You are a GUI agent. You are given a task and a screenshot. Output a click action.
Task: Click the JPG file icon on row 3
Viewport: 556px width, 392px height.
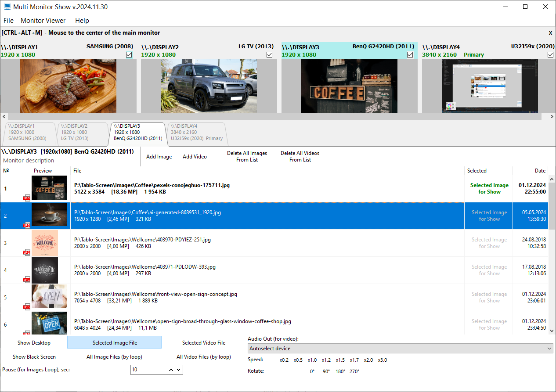pyautogui.click(x=27, y=252)
